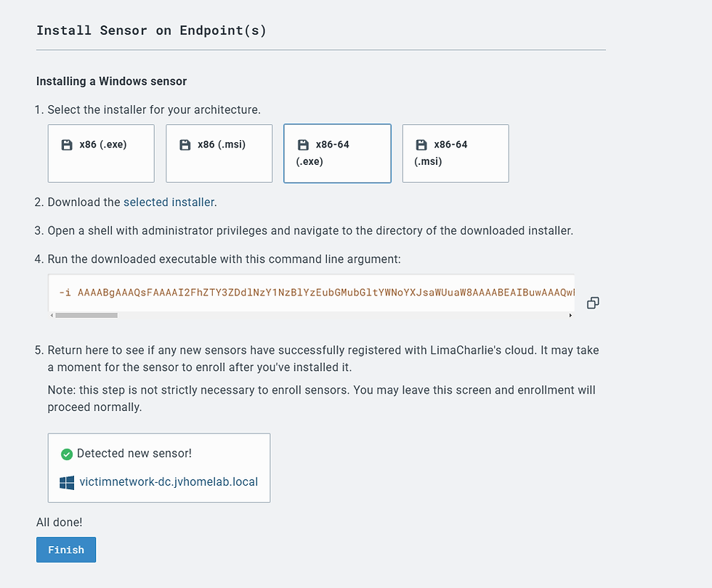This screenshot has height=588, width=712.
Task: Click the Windows logo beside the sensor hostname
Action: point(67,483)
